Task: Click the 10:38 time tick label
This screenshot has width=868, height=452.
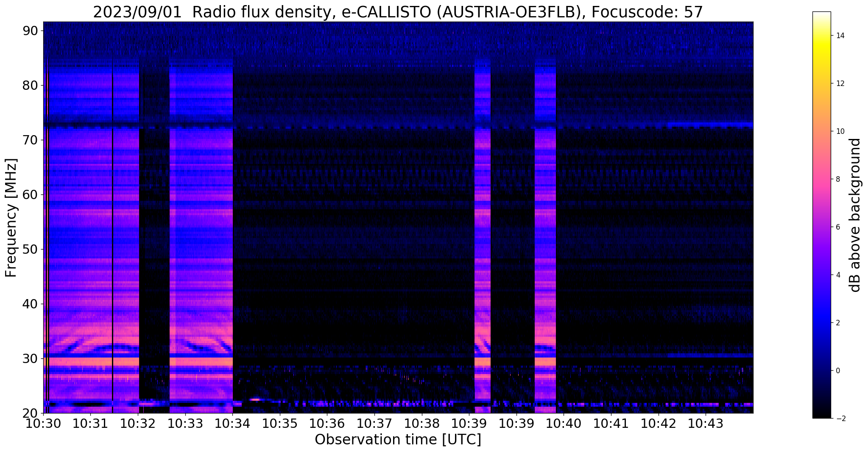Action: tap(422, 424)
